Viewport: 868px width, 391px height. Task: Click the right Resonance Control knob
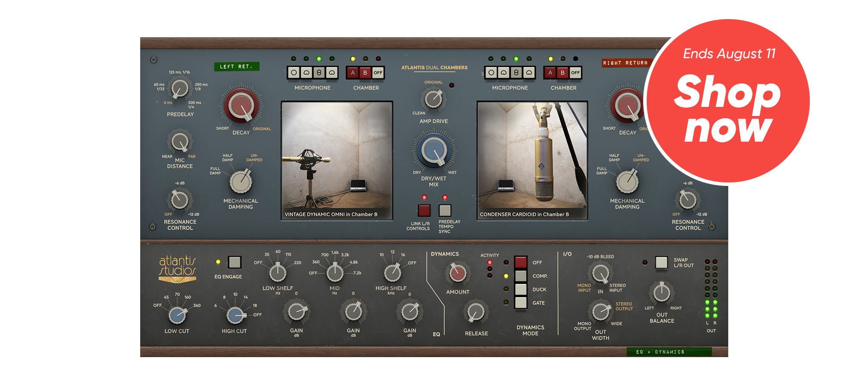(x=688, y=200)
